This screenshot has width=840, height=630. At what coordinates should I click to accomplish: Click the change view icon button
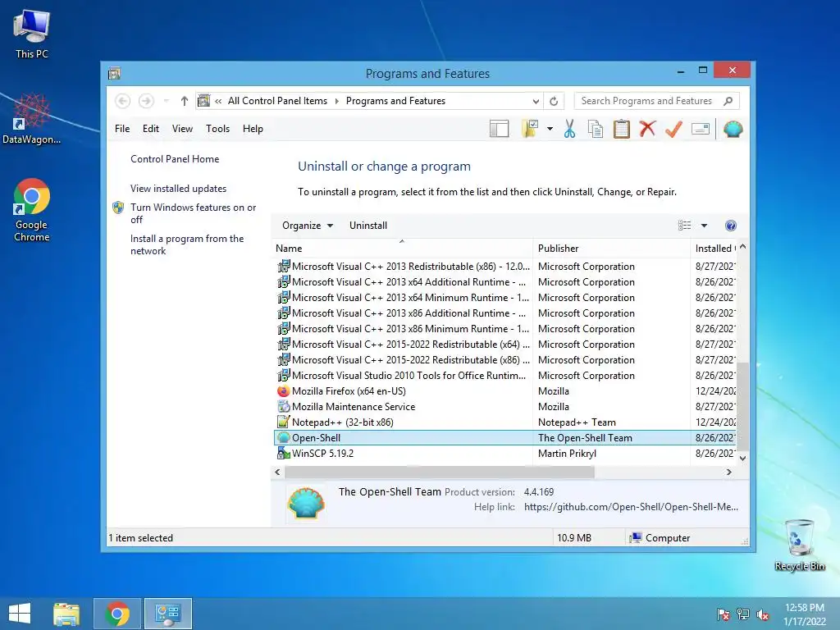[685, 226]
